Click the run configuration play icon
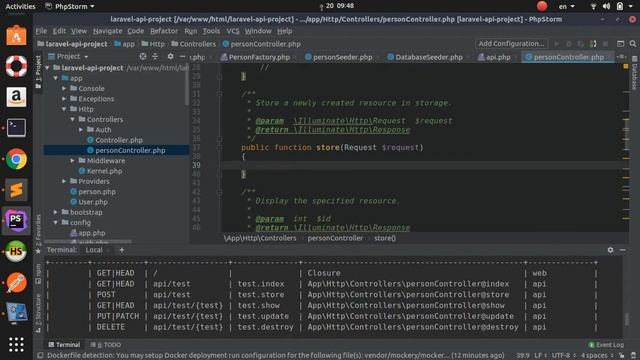The image size is (640, 360). click(556, 44)
